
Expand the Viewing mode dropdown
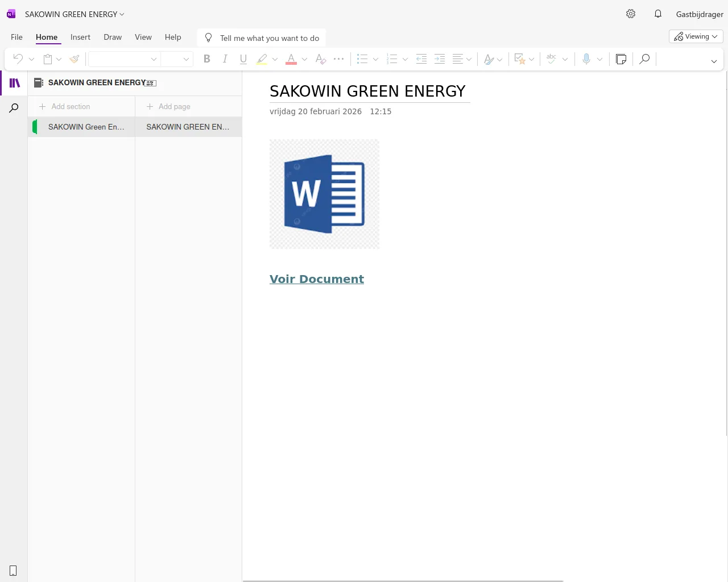click(x=696, y=37)
